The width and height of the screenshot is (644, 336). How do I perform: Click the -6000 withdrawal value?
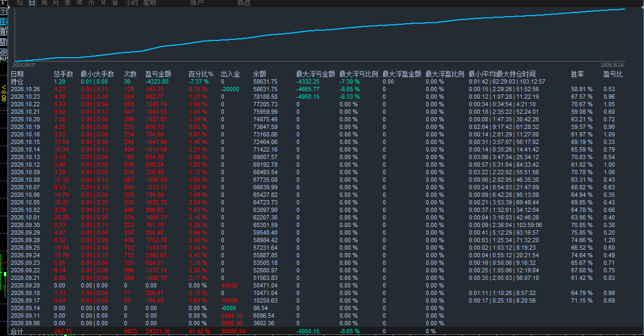[228, 308]
